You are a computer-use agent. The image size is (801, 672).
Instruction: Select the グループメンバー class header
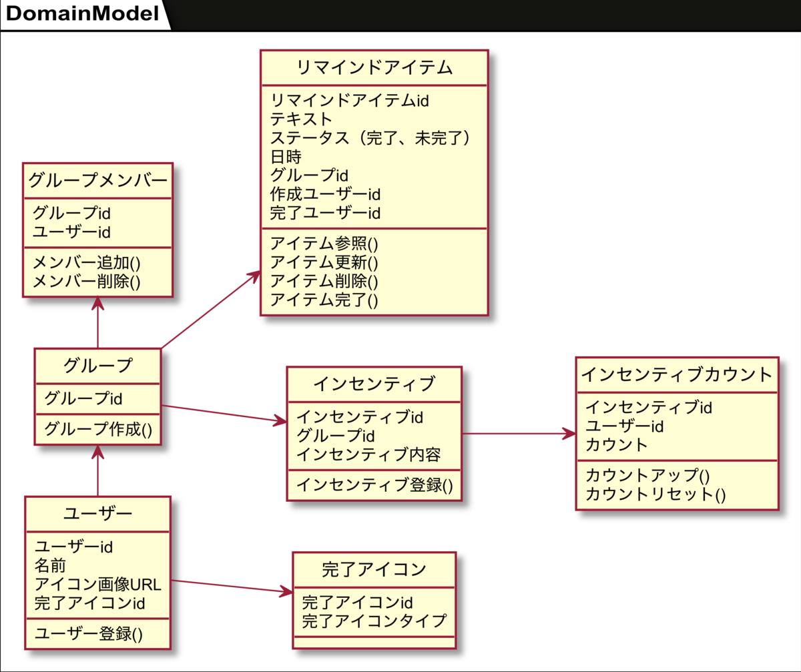tap(98, 180)
